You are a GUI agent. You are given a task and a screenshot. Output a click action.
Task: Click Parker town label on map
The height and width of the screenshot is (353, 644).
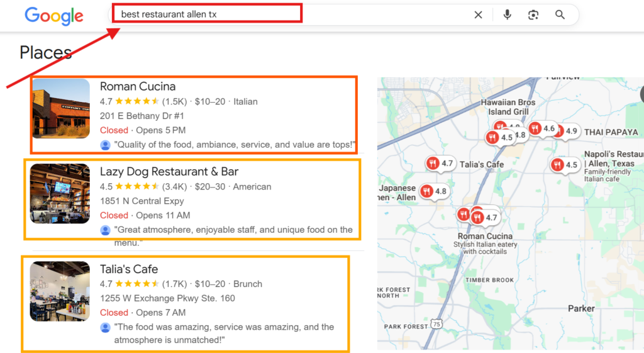point(581,308)
